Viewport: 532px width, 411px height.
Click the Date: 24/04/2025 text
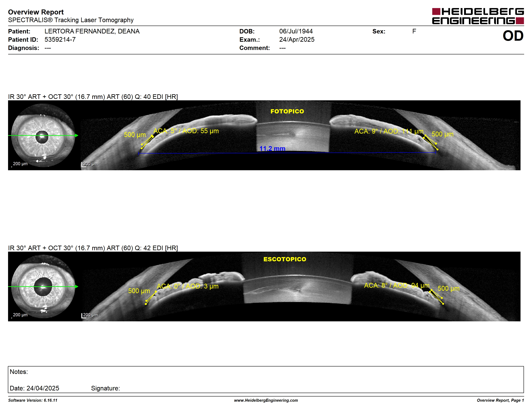(34, 388)
